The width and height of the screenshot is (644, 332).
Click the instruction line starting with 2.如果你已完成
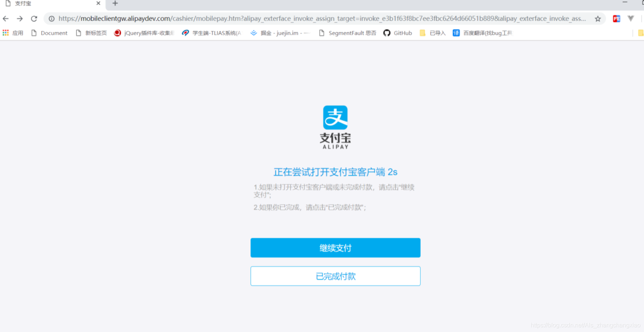[310, 208]
